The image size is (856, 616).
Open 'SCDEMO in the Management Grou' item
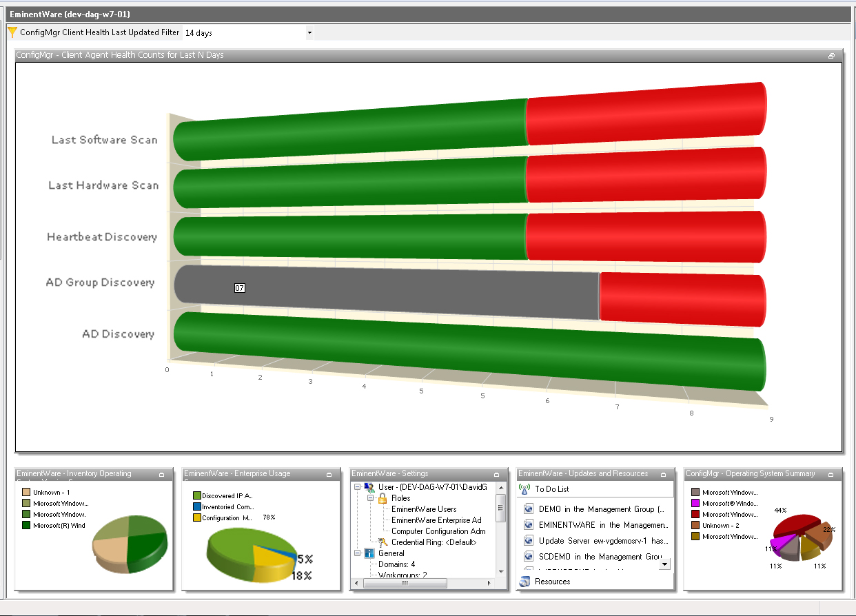click(600, 557)
